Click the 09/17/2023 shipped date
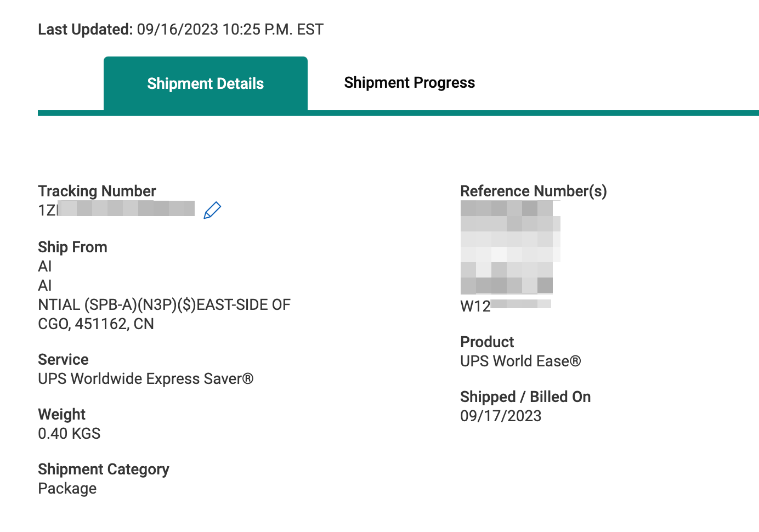Viewport: 759px width, 532px height. (x=501, y=416)
